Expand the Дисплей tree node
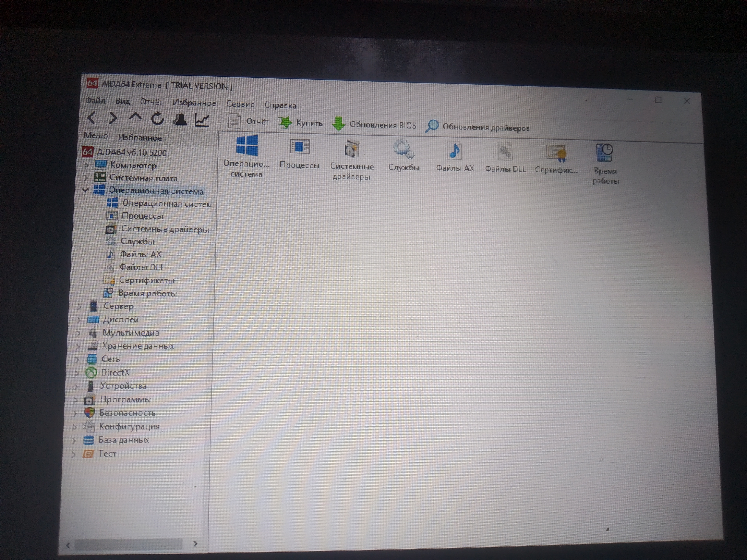The image size is (747, 560). point(79,320)
